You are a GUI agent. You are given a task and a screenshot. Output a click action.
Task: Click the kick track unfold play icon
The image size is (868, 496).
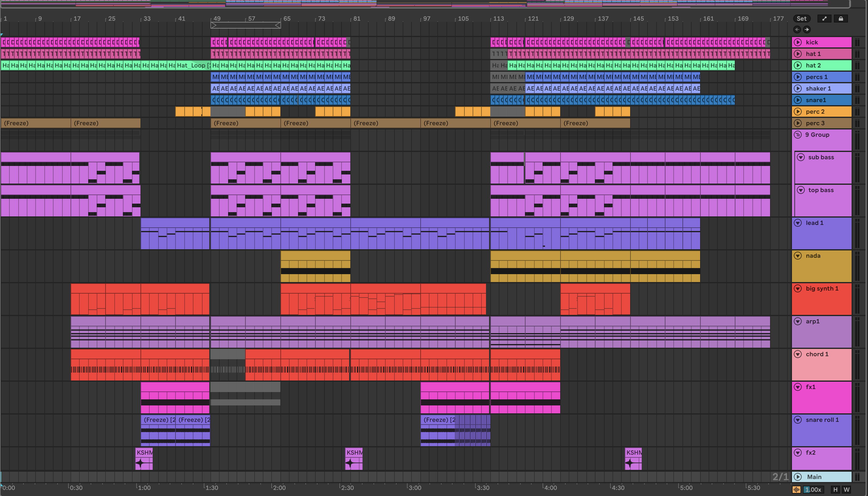point(798,42)
